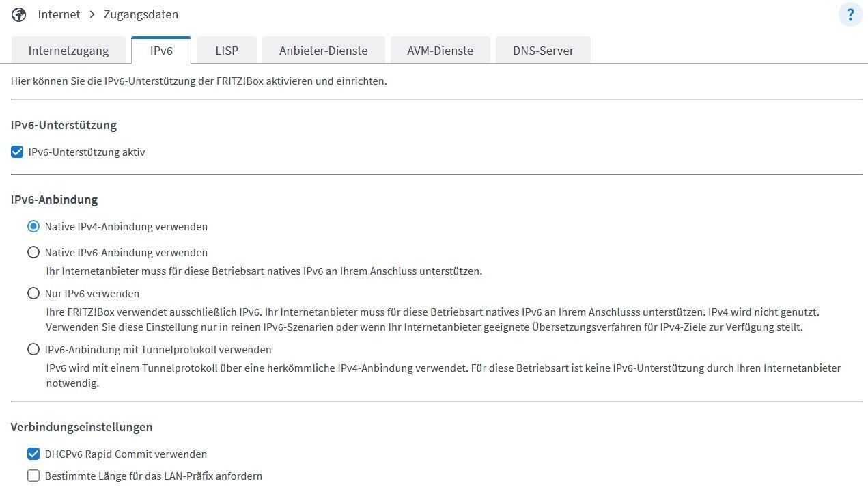Click the Zugangsdaten breadcrumb text
This screenshot has width=868, height=494.
pyautogui.click(x=141, y=14)
